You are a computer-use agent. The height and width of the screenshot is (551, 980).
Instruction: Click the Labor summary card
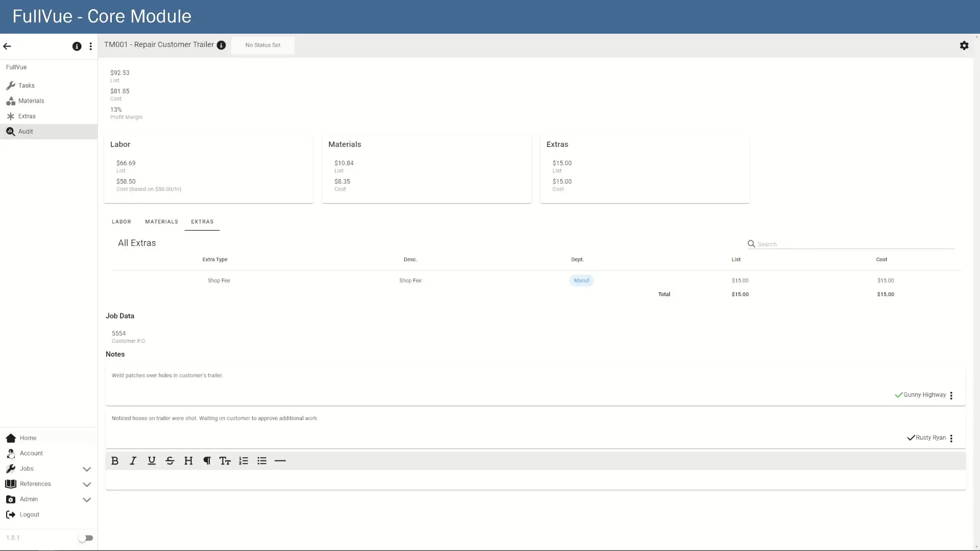tap(208, 169)
